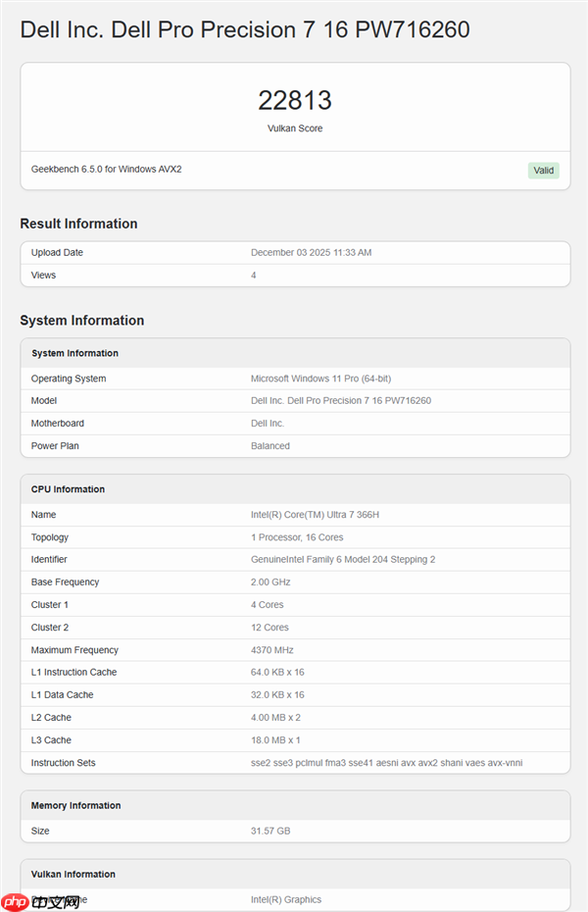Click the GenuineIntel Family 6 identifier text
Viewport: 588px width, 912px height.
point(343,560)
